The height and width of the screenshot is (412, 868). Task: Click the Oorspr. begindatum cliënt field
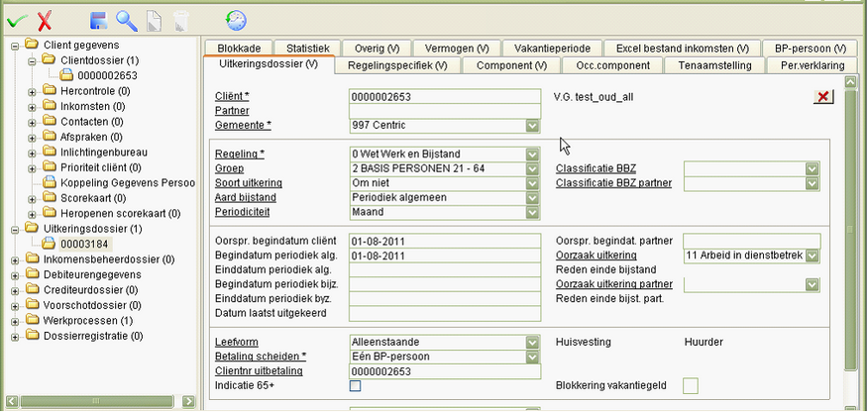coord(445,241)
